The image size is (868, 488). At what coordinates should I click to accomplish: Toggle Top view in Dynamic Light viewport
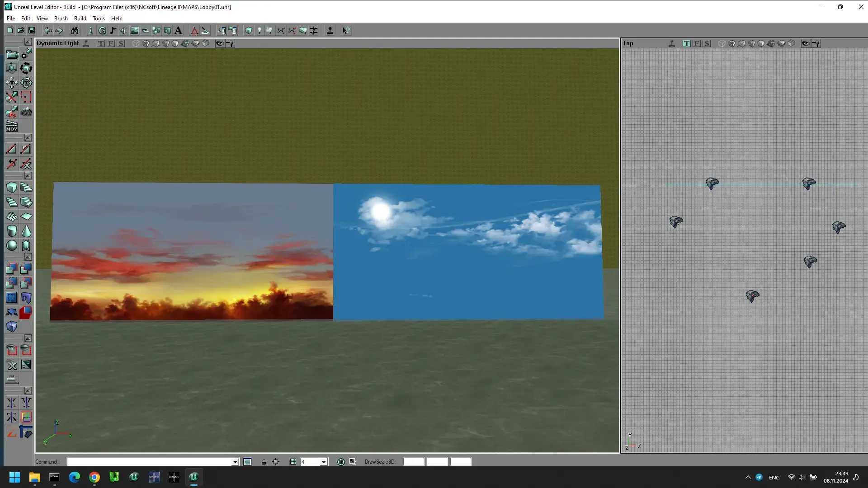pyautogui.click(x=101, y=43)
